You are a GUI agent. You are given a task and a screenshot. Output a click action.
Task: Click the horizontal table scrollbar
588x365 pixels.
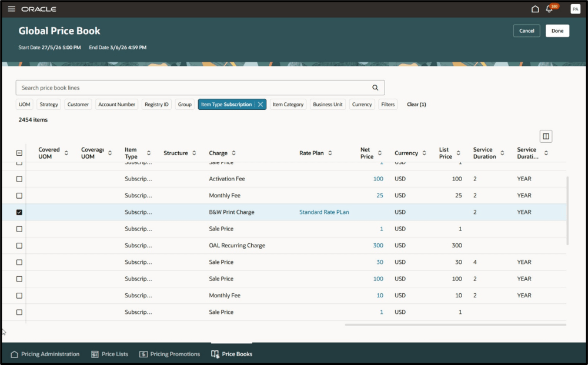click(x=455, y=325)
